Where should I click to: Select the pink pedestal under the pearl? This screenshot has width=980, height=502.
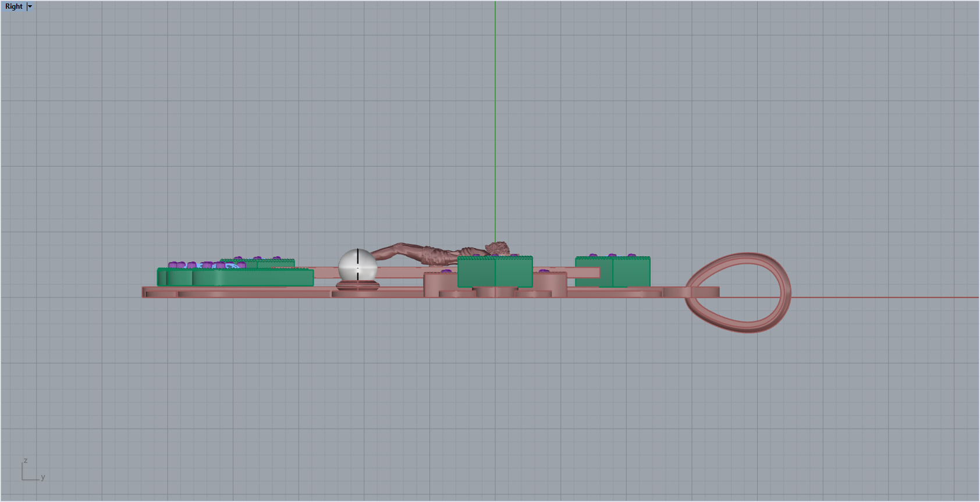357,285
